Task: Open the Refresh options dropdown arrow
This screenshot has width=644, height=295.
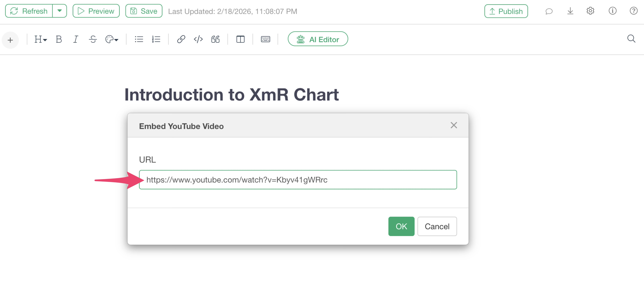Action: [60, 11]
